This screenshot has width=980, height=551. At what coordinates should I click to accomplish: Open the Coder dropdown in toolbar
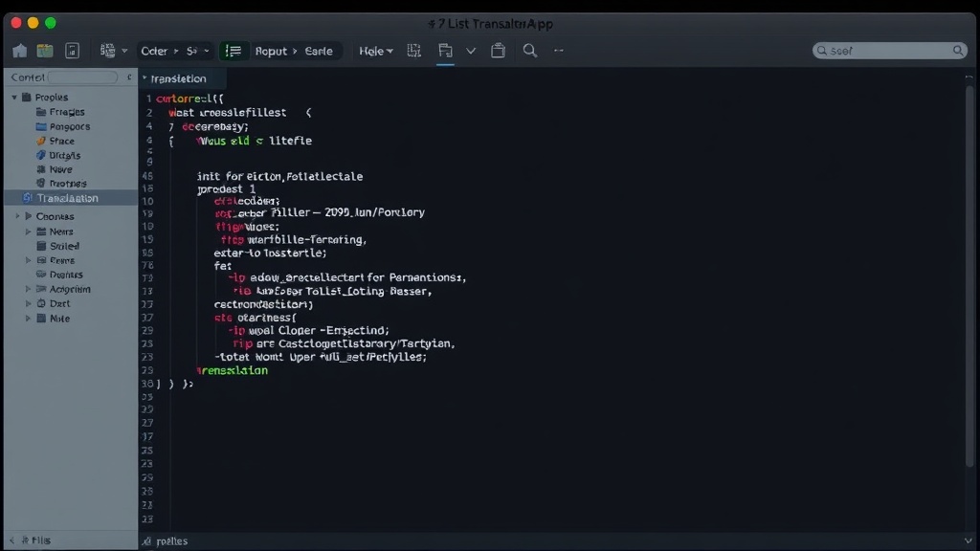click(x=155, y=51)
